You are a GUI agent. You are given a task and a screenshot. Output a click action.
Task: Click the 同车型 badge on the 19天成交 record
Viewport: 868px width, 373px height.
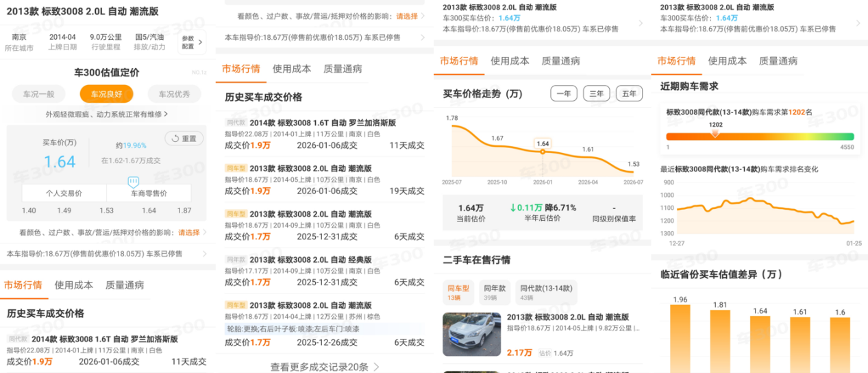[x=235, y=168]
